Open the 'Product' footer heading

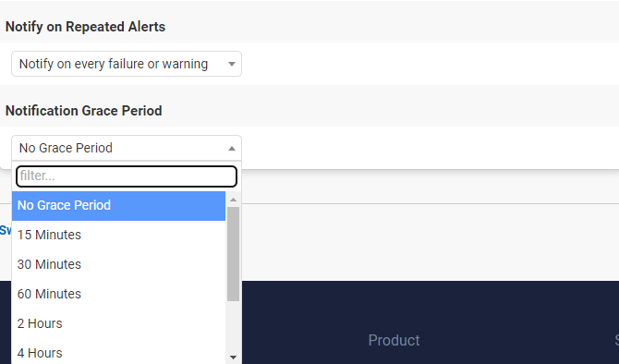coord(394,340)
